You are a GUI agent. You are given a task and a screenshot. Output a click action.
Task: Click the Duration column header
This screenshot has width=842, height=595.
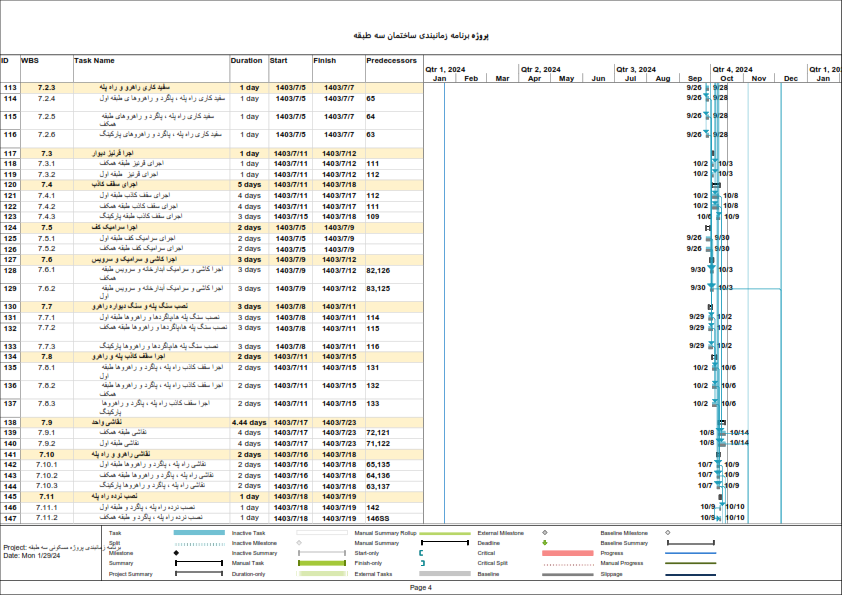click(x=247, y=61)
